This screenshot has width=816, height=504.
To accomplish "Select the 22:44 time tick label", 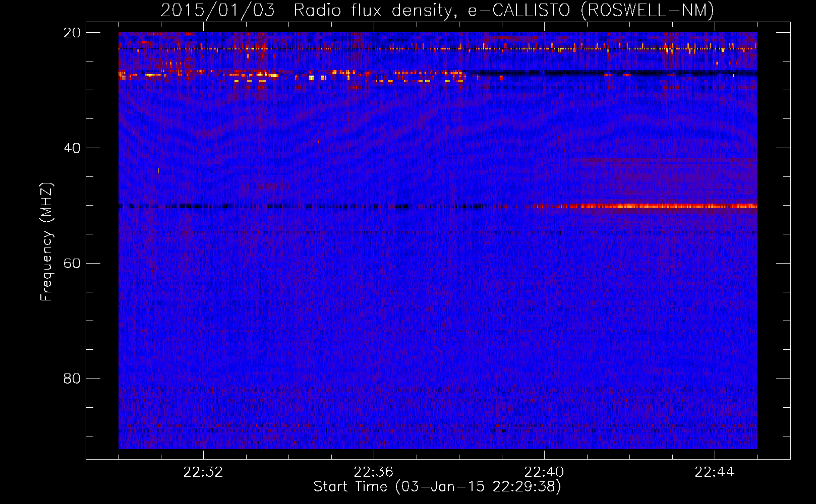I will tap(715, 472).
